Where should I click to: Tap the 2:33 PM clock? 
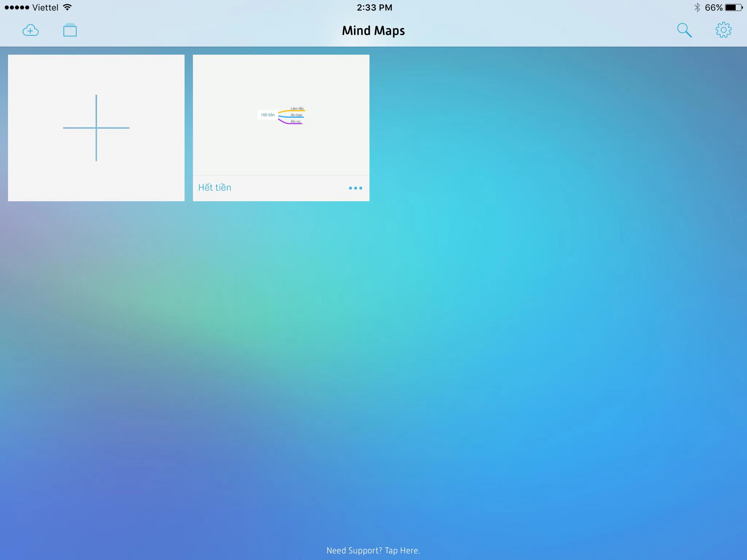pos(374,8)
